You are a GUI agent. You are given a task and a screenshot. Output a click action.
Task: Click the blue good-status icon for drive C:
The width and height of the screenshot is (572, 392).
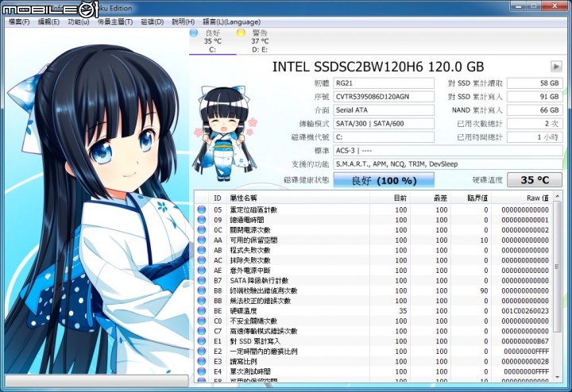(194, 33)
